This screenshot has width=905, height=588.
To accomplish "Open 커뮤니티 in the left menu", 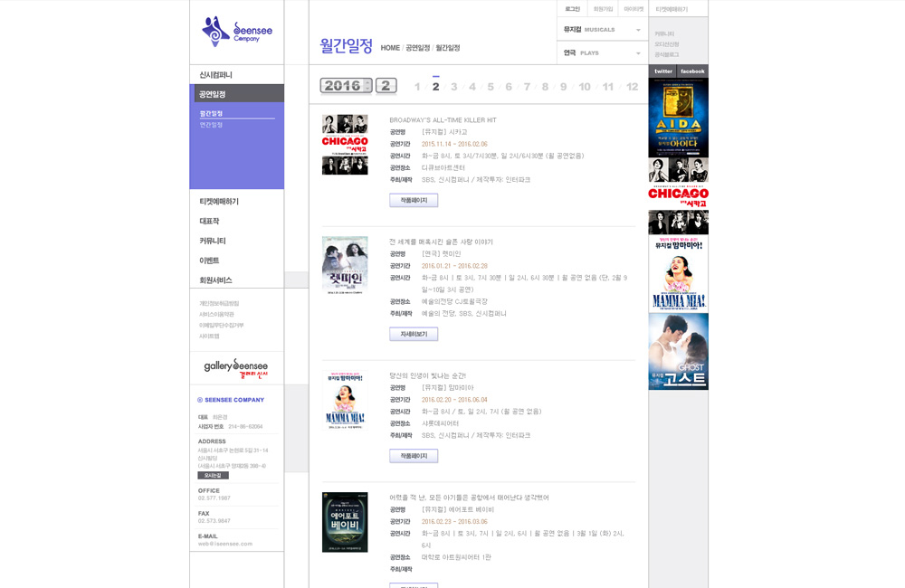I will tap(213, 241).
